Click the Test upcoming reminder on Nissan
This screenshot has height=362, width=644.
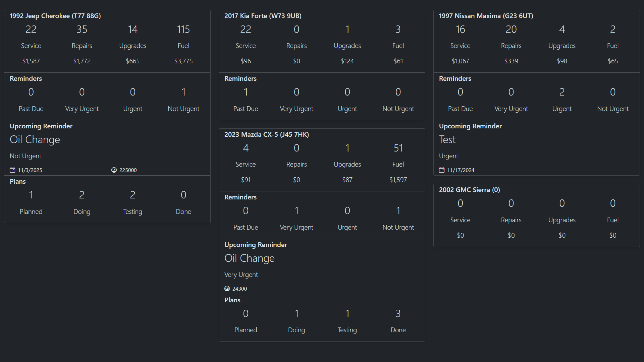point(447,139)
